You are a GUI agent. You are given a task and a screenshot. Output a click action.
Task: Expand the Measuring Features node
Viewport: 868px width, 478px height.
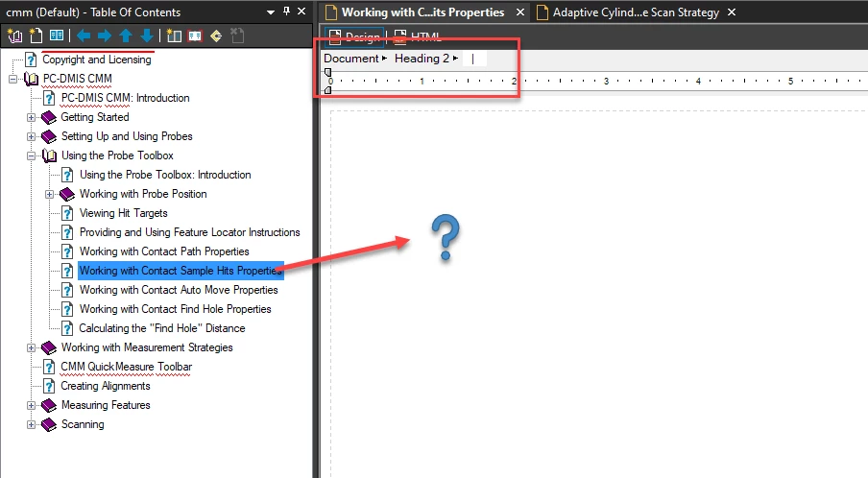coord(31,405)
